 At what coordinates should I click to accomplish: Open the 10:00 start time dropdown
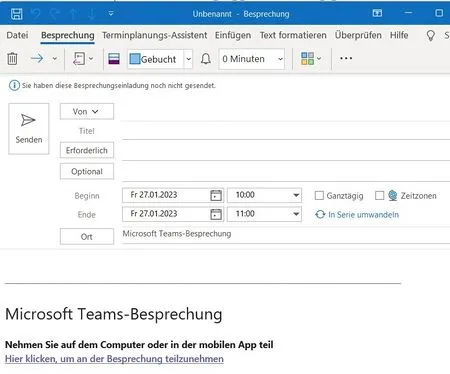pyautogui.click(x=264, y=195)
